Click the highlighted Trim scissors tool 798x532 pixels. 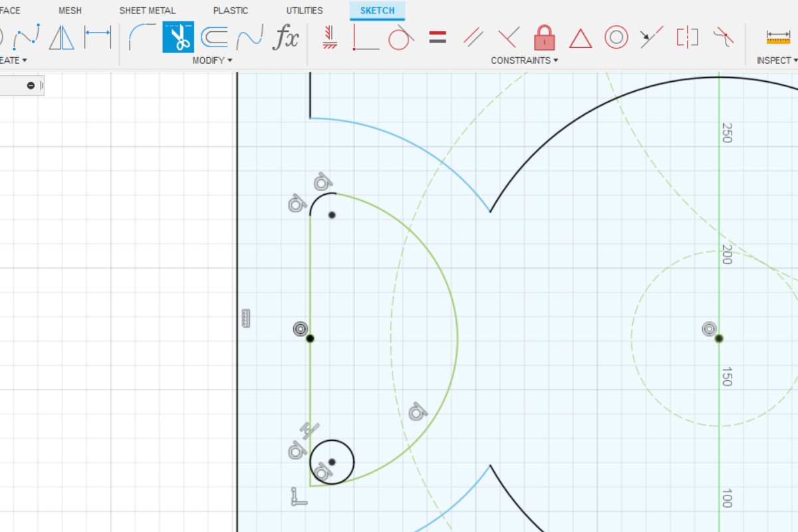click(x=178, y=37)
